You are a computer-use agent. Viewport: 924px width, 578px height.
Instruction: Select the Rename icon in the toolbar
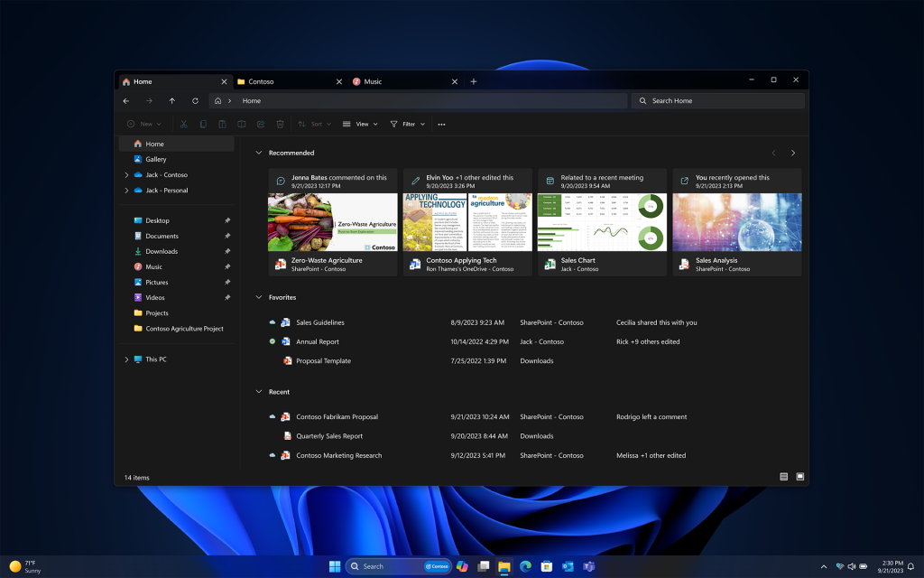click(242, 124)
